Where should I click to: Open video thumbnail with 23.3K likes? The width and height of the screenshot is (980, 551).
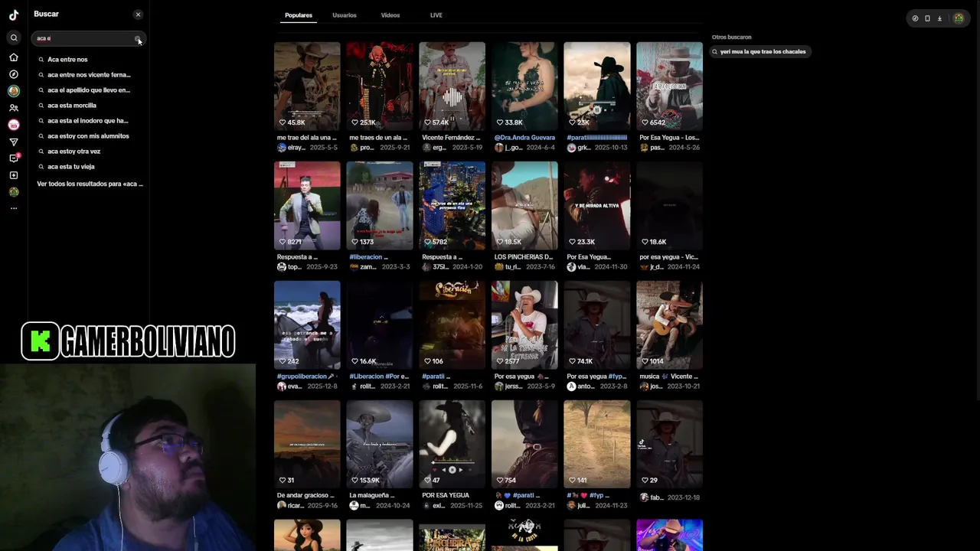(597, 205)
